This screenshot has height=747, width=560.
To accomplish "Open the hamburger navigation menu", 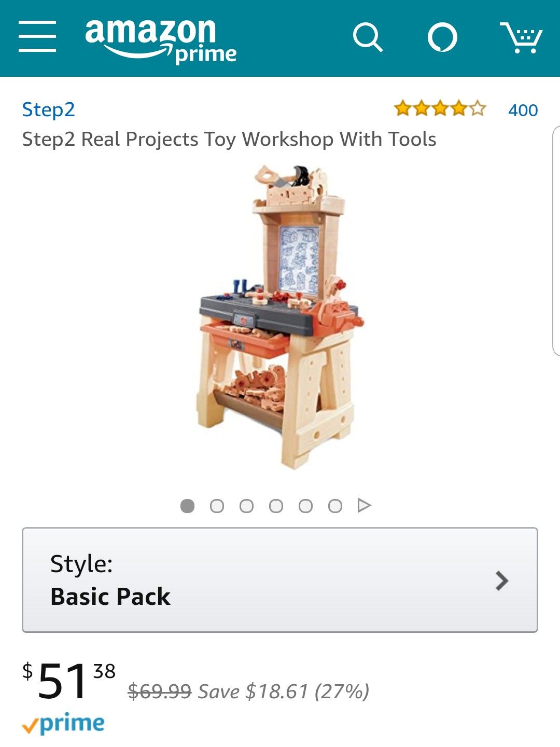I will tap(37, 37).
